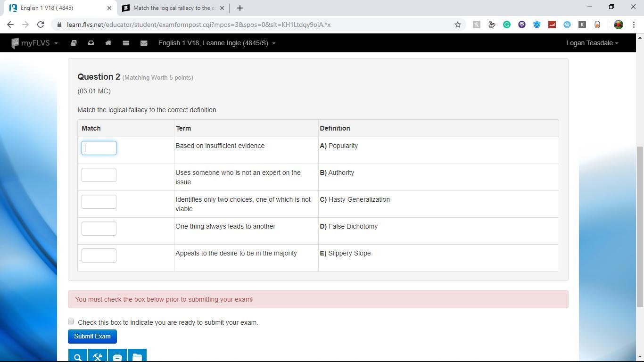This screenshot has width=644, height=362.
Task: Open the hamburger list menu icon
Action: (x=126, y=43)
